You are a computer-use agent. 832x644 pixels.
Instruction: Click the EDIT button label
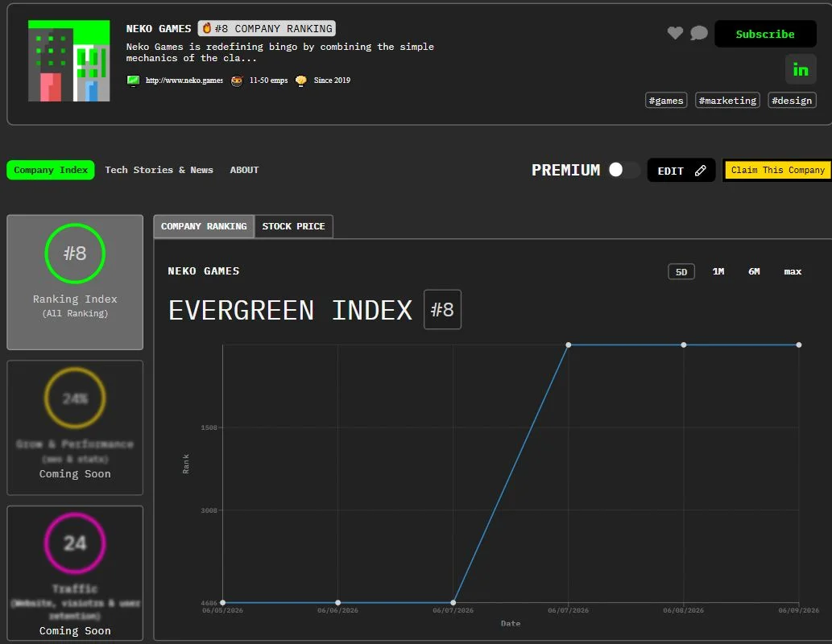(670, 171)
